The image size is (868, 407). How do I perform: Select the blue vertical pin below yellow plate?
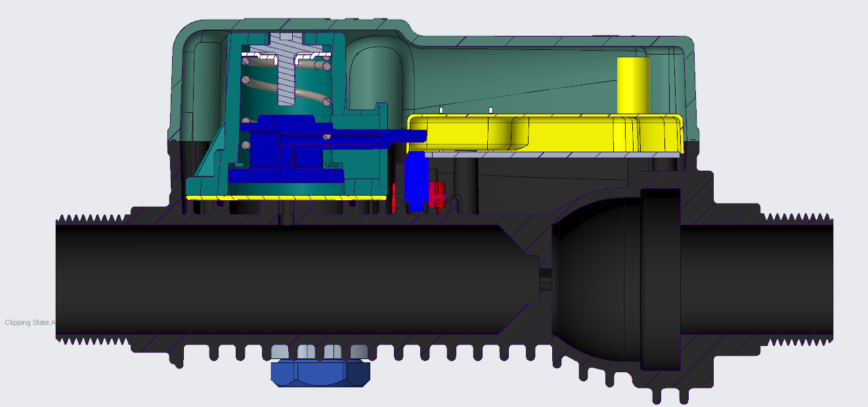point(416,181)
